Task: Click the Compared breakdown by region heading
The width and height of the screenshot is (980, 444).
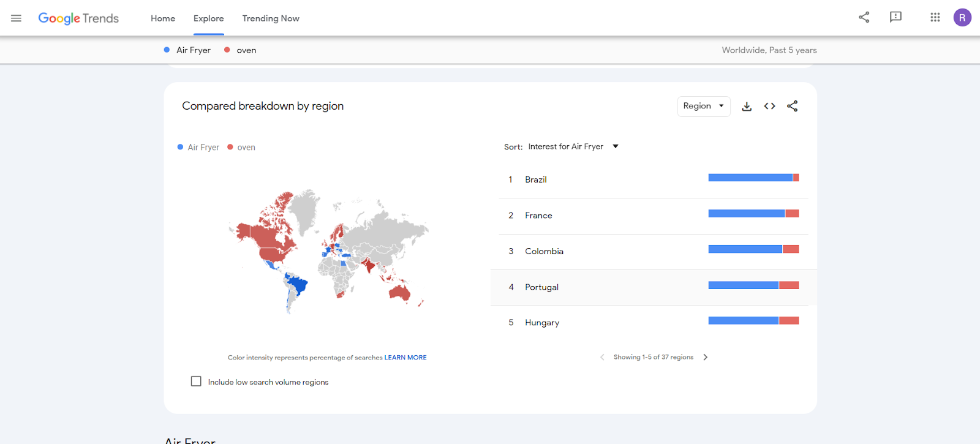Action: coord(263,106)
